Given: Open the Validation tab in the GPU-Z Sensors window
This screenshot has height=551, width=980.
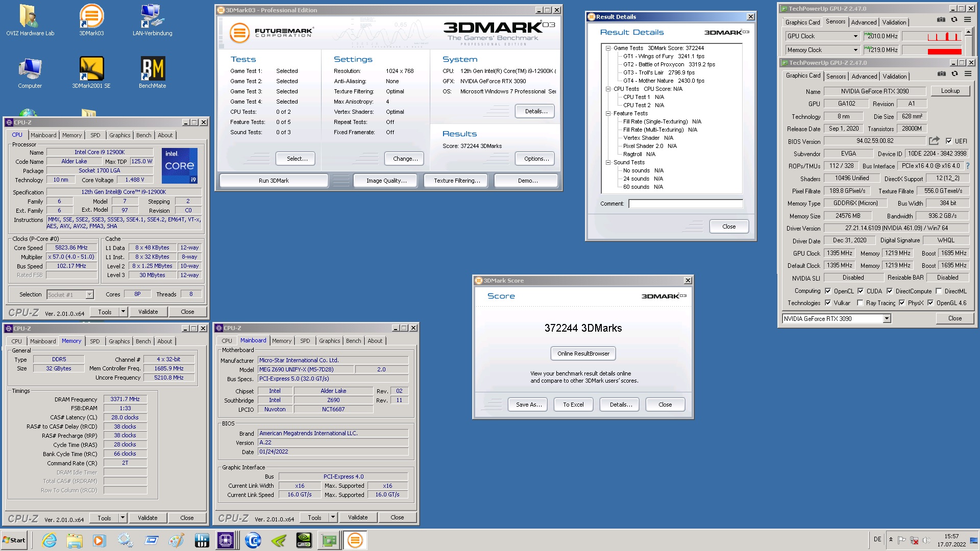Looking at the screenshot, I should tap(894, 22).
